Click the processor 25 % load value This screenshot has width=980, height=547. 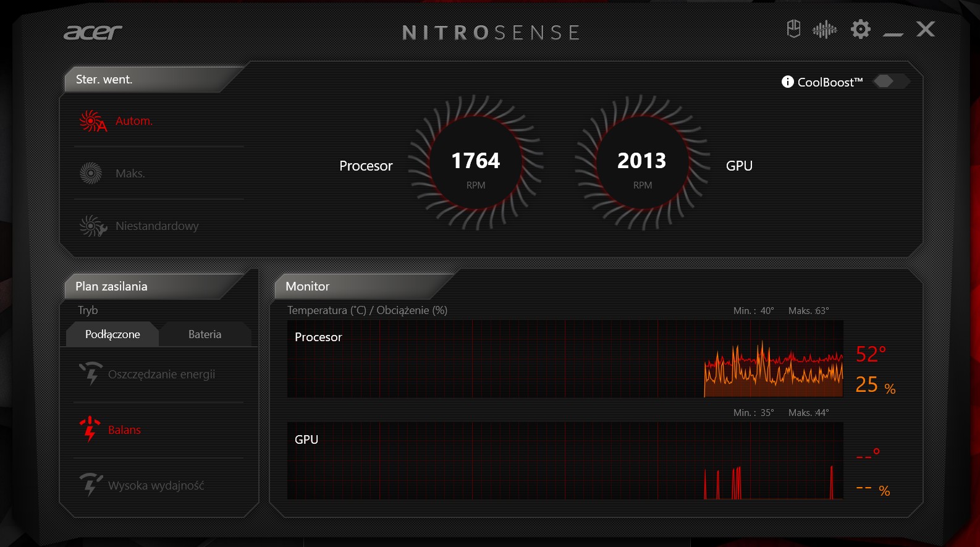pos(876,385)
